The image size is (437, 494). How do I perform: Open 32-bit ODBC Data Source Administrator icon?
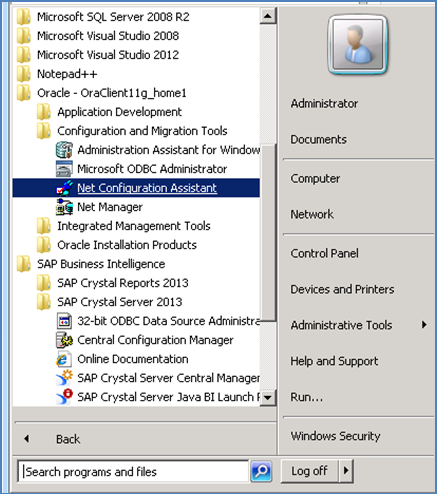(64, 321)
